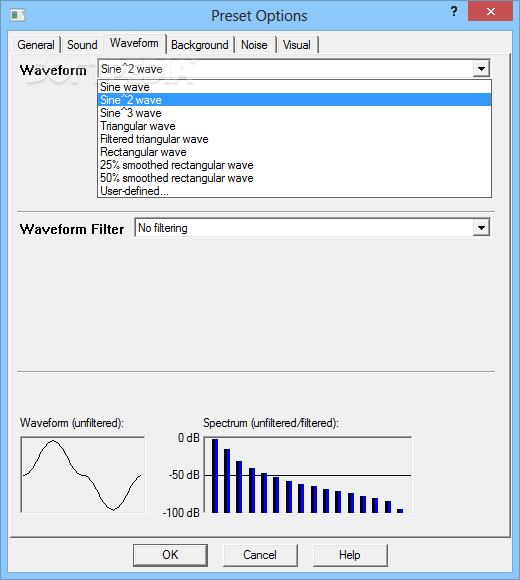Select Triangular wave option
This screenshot has height=580, width=520.
(x=294, y=126)
